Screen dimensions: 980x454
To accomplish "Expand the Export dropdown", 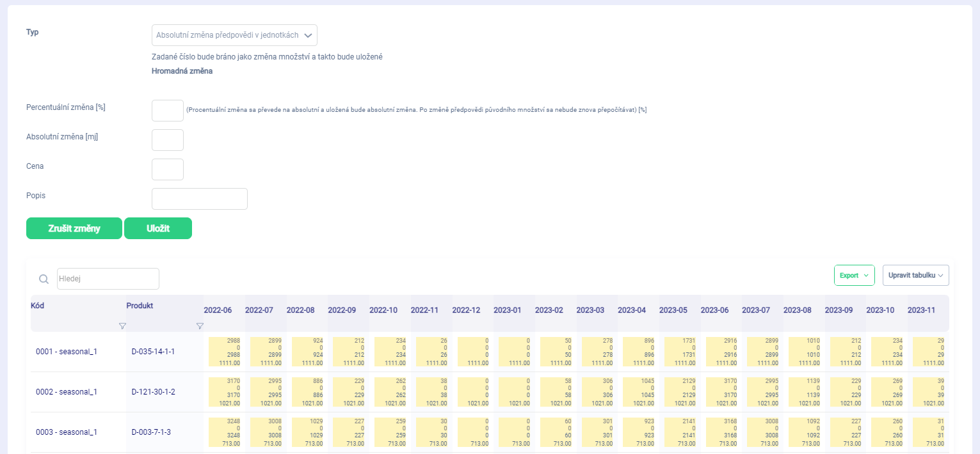I will pyautogui.click(x=854, y=275).
